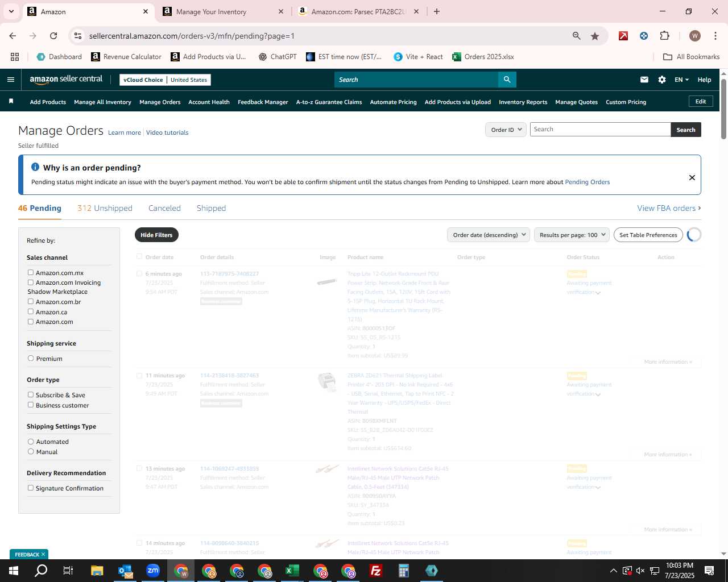Check the Amazon.com sales channel filter
The width and height of the screenshot is (728, 582).
click(x=31, y=321)
